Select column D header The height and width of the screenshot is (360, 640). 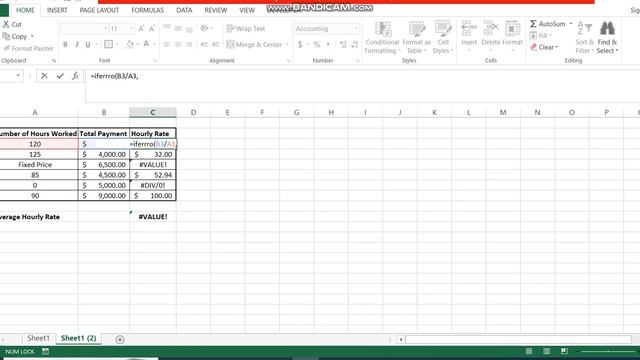coord(193,112)
